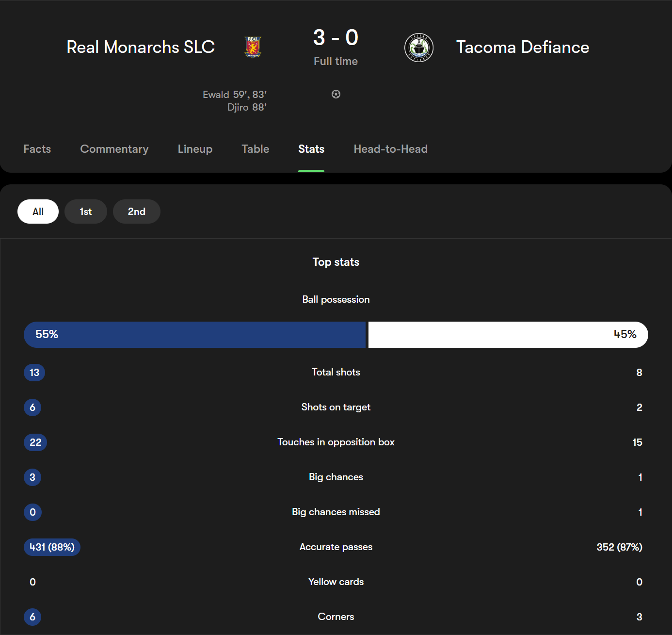672x635 pixels.
Task: Select the 2nd half filter
Action: pyautogui.click(x=137, y=212)
